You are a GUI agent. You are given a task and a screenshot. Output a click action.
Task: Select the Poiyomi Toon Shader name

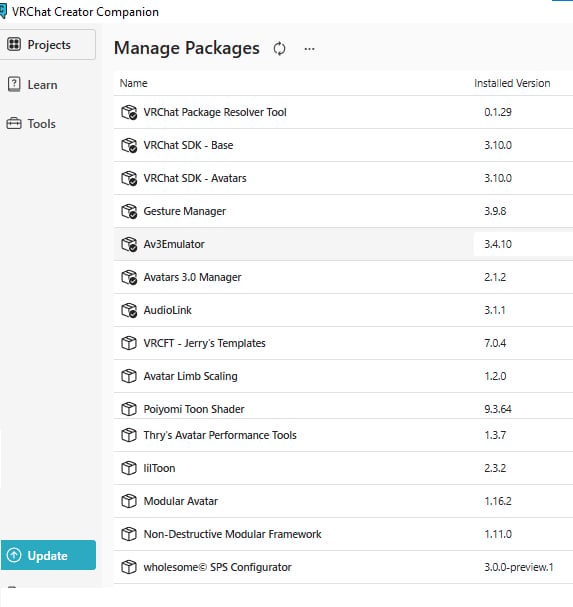click(x=194, y=409)
